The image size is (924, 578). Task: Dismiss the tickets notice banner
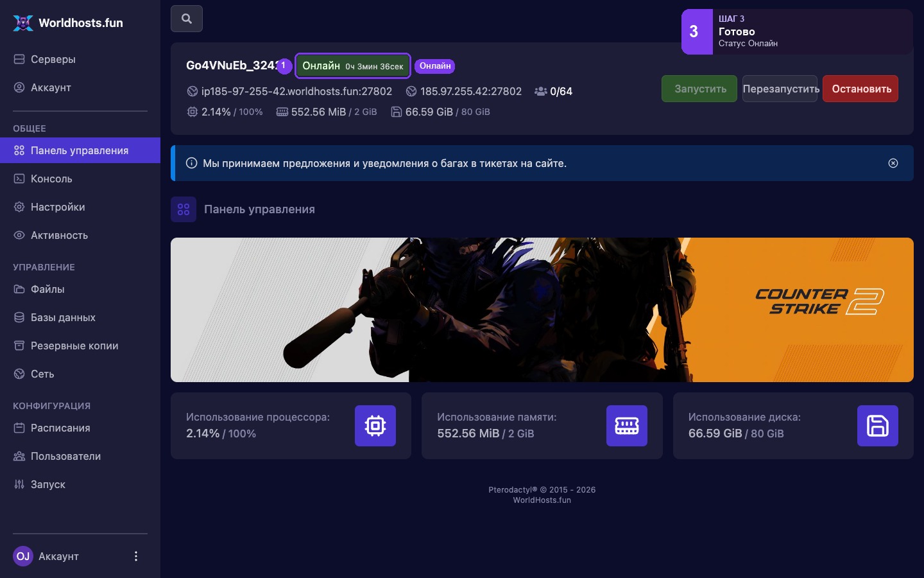coord(893,163)
